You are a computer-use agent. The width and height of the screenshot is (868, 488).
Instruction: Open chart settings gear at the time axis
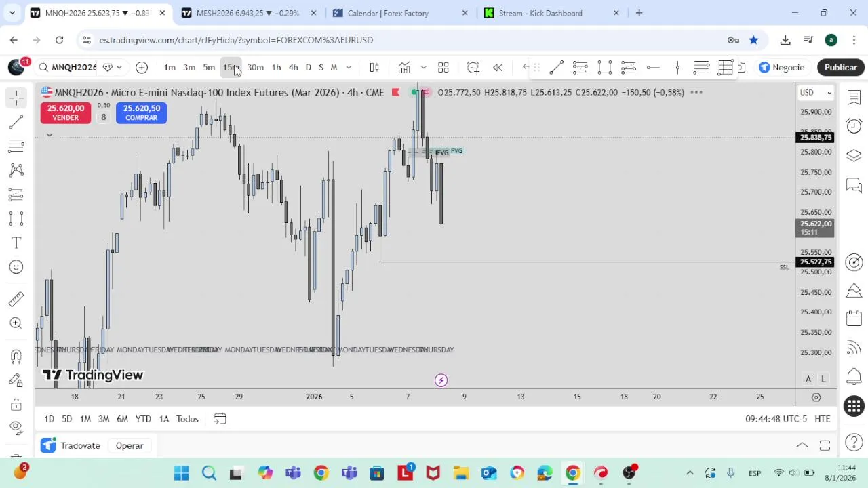[x=816, y=396]
